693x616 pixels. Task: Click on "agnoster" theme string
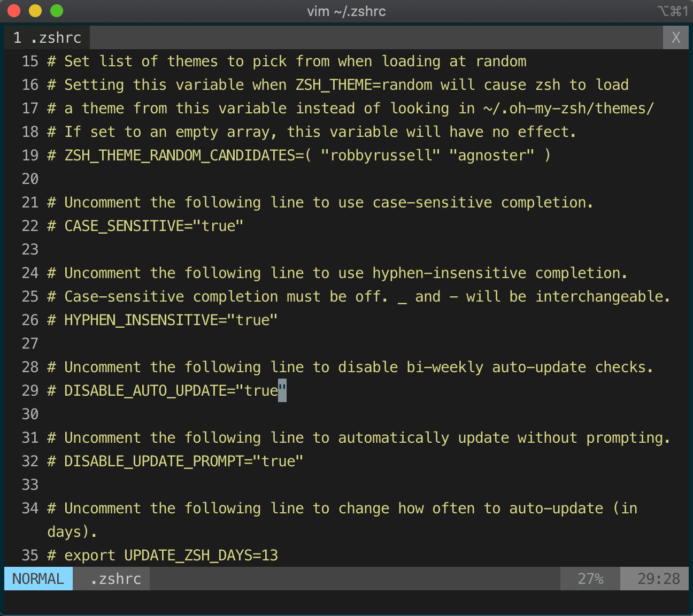[491, 155]
